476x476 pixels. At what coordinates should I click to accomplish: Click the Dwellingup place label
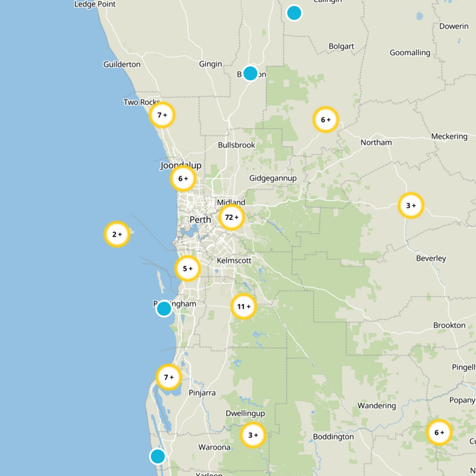pyautogui.click(x=245, y=412)
